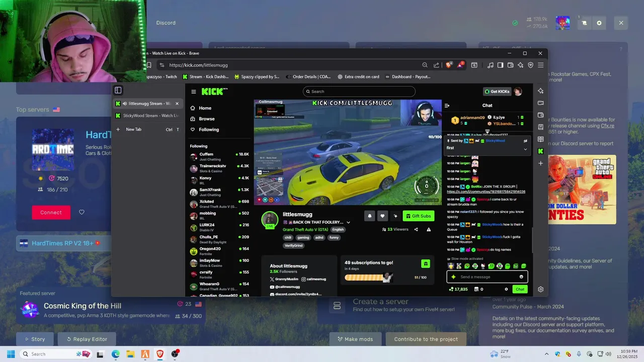Collapse chat with arrow icon beside Chat
The width and height of the screenshot is (644, 362).
[x=447, y=106]
